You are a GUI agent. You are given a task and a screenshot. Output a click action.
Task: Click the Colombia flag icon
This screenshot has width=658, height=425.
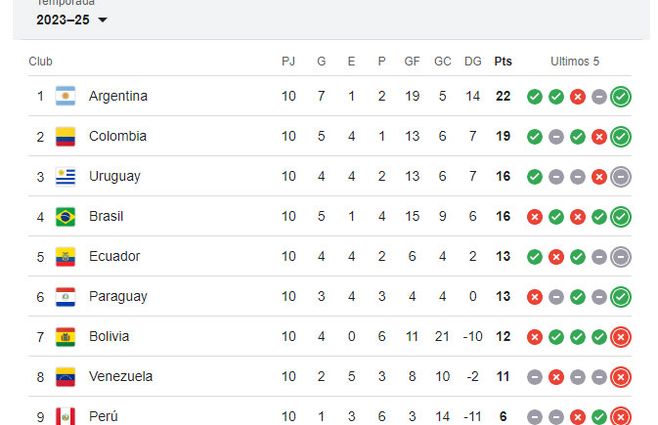point(66,136)
